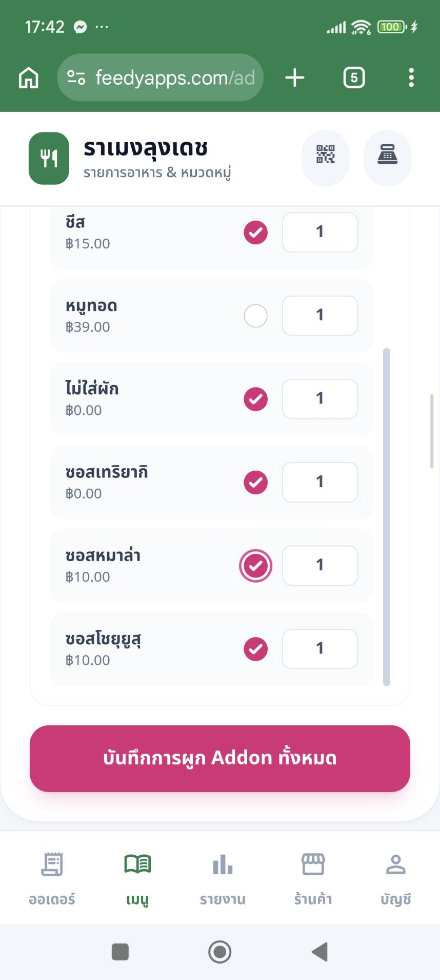Tap the green fork-and-knife restaurant logo
This screenshot has width=440, height=980.
tap(49, 158)
